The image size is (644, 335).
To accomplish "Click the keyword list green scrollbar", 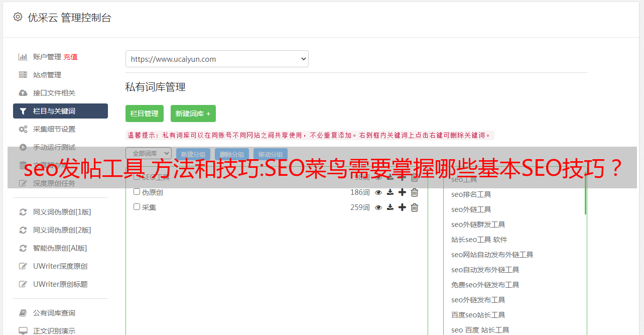I will 585,193.
